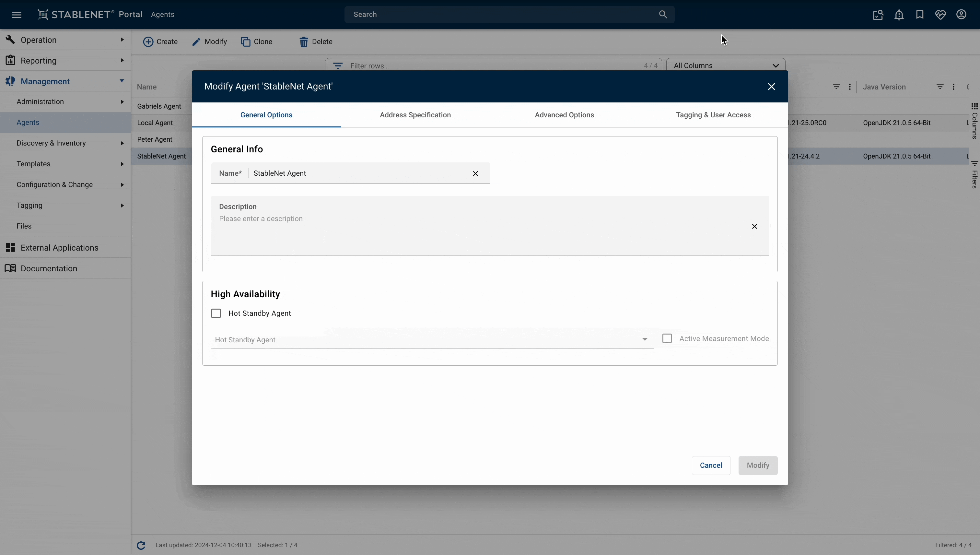Select Agents in the sidebar

click(x=65, y=122)
